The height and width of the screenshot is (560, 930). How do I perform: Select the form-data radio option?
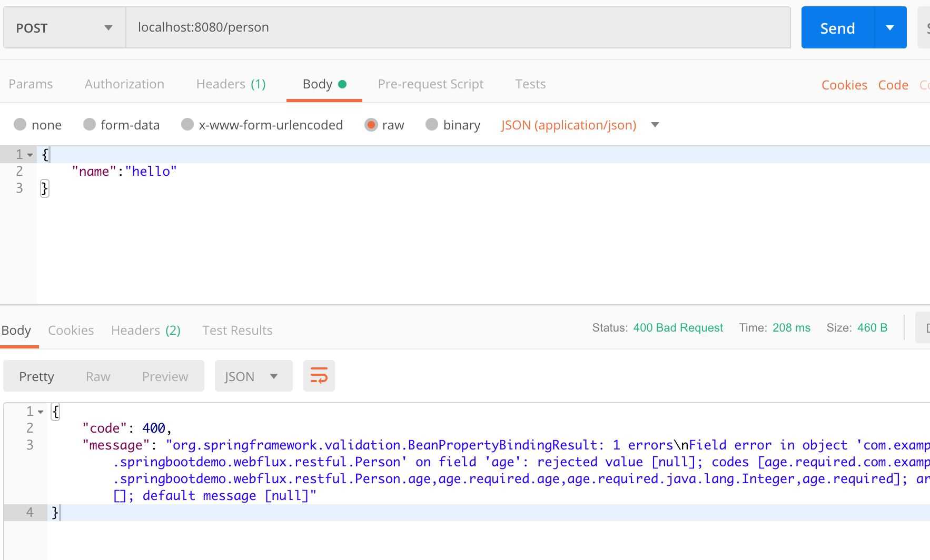[90, 124]
